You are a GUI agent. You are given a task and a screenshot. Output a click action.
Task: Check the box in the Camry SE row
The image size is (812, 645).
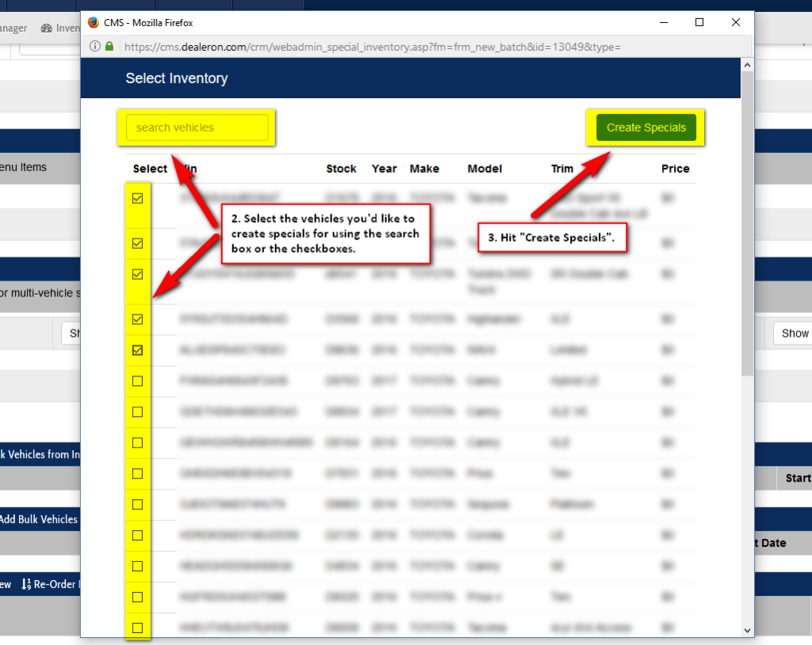pos(137,567)
